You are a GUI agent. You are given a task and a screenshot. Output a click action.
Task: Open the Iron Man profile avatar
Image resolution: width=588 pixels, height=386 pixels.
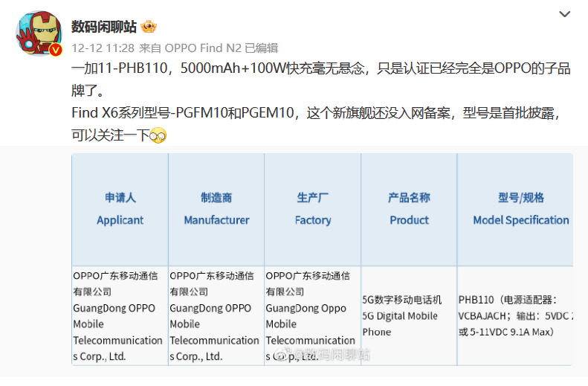[38, 33]
